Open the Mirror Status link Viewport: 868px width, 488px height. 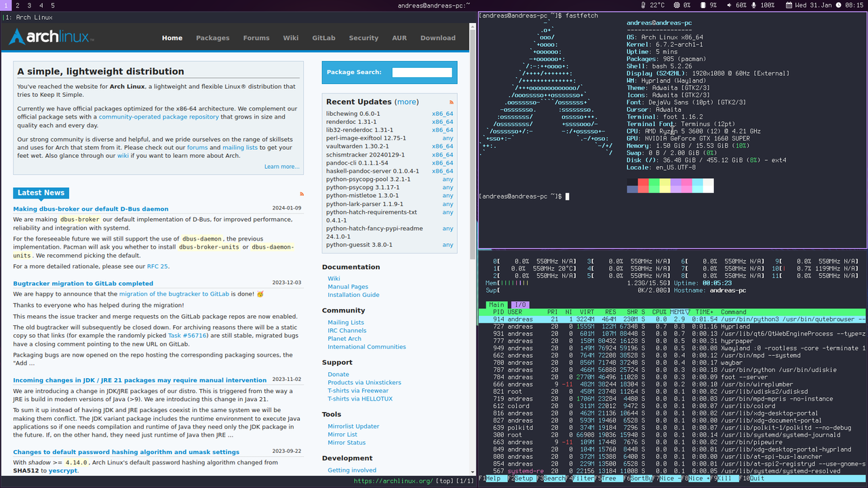click(347, 443)
